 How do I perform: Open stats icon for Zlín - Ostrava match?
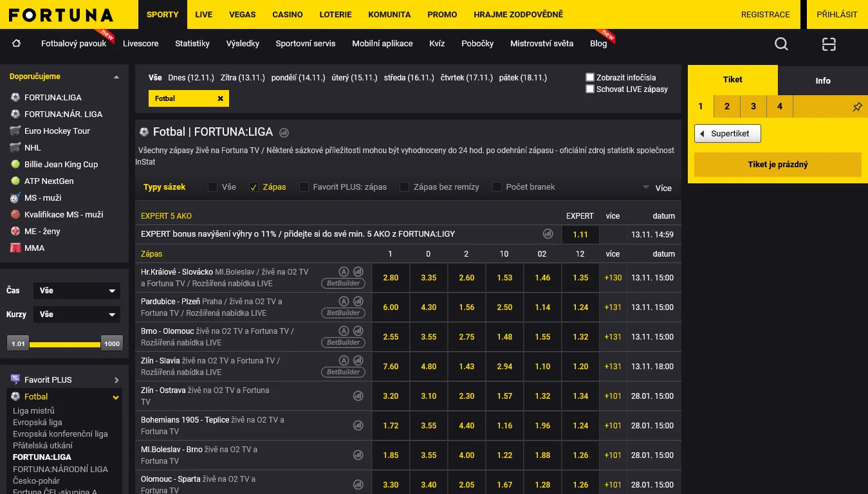(358, 396)
